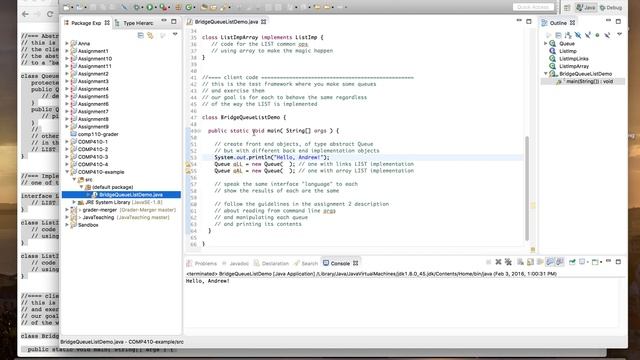This screenshot has height=360, width=640.
Task: Close the BridgeQueueListDemo.java editor tab
Action: click(x=264, y=22)
